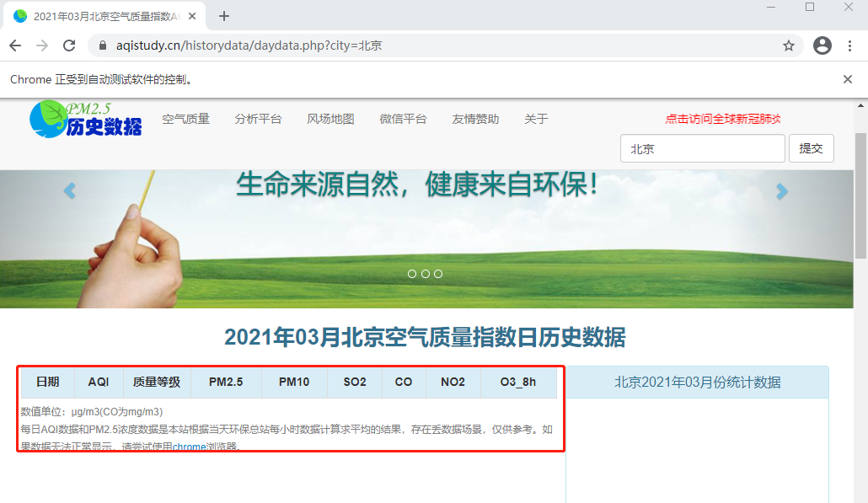Screen dimensions: 868x503
Task: Click the 提交 button
Action: (811, 148)
